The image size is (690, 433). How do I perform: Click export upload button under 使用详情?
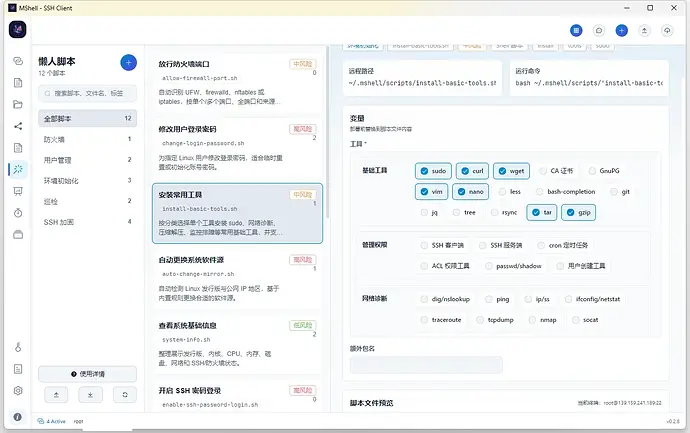point(56,395)
